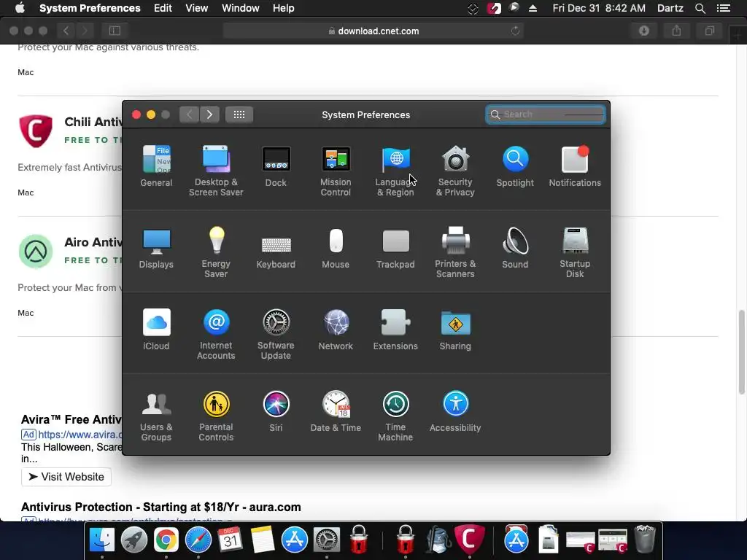Open the Mouse preferences pane
The image size is (747, 560).
coord(336,248)
